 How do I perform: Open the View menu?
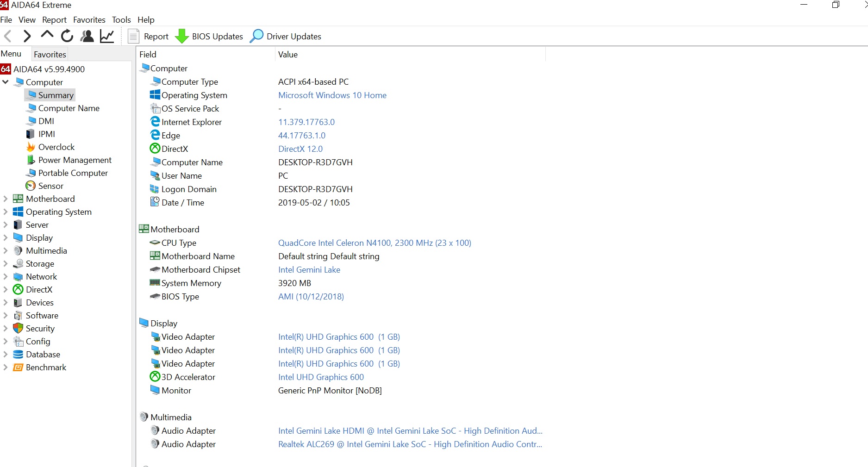click(27, 20)
